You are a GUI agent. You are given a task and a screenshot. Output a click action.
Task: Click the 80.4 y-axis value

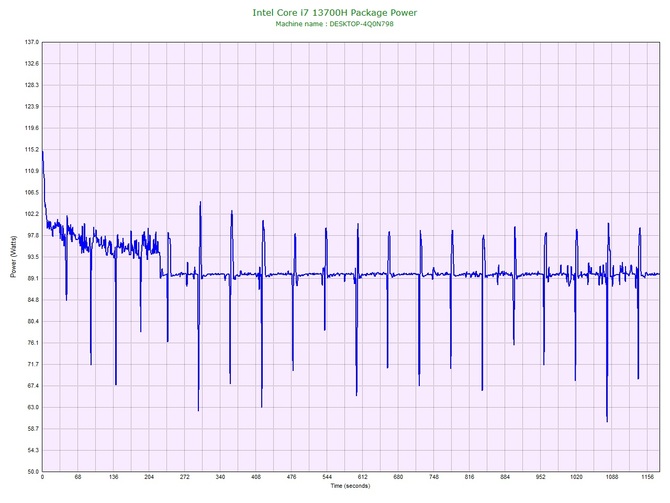click(x=33, y=321)
